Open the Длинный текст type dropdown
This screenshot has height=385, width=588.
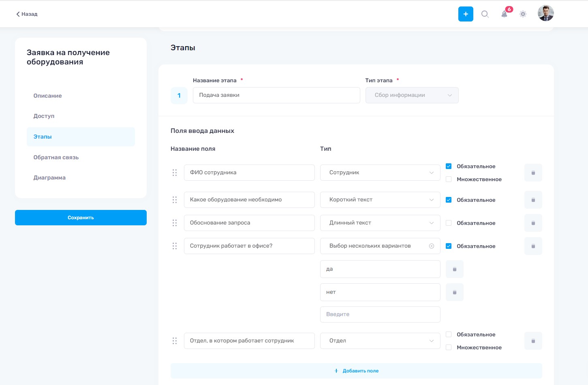tap(380, 223)
